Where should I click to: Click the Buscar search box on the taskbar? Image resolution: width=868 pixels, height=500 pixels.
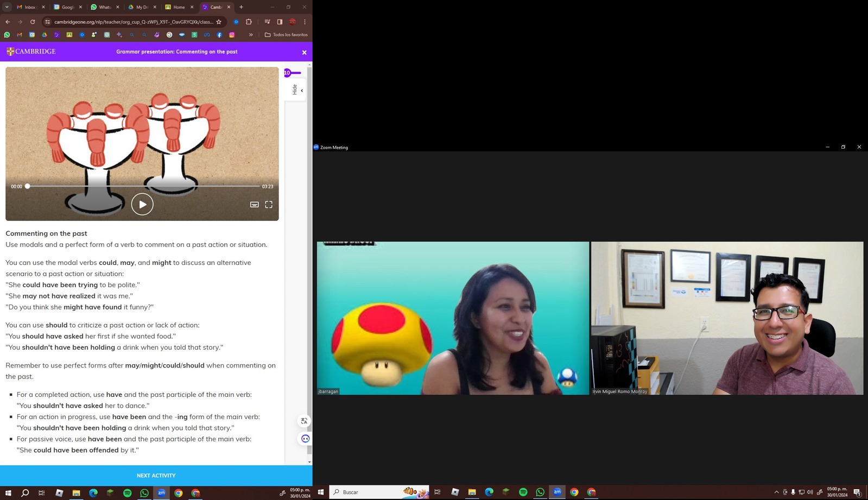pos(379,492)
